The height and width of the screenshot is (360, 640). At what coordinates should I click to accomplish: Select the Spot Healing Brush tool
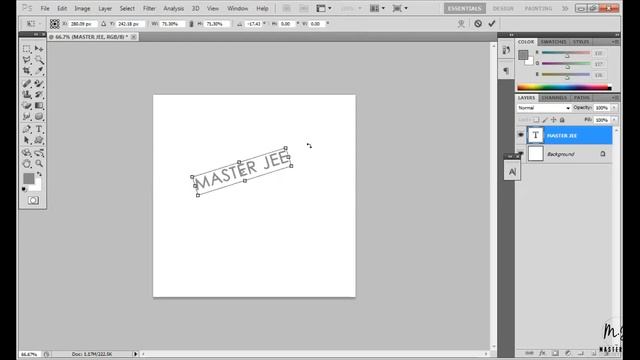pyautogui.click(x=27, y=84)
